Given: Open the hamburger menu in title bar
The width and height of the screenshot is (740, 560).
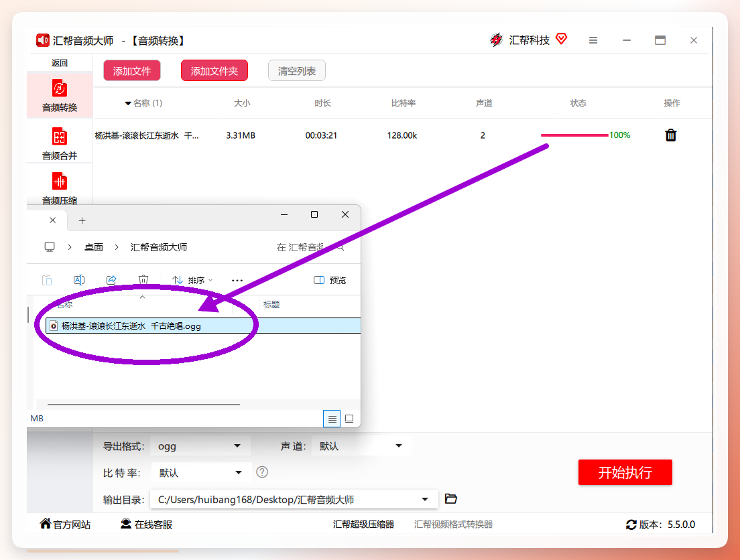Looking at the screenshot, I should (593, 41).
